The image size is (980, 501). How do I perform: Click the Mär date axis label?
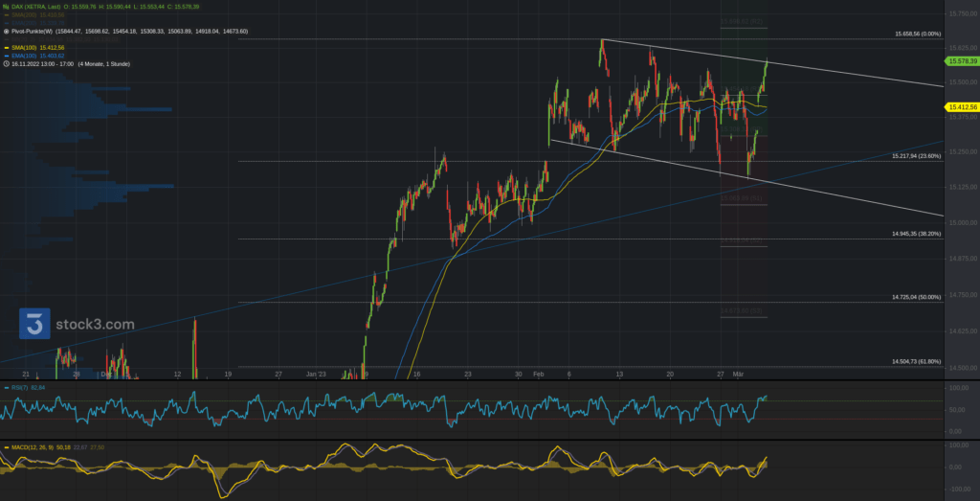739,374
